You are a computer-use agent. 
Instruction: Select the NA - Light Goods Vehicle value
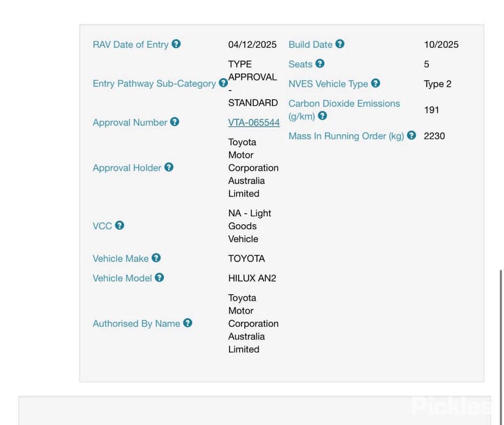click(250, 226)
